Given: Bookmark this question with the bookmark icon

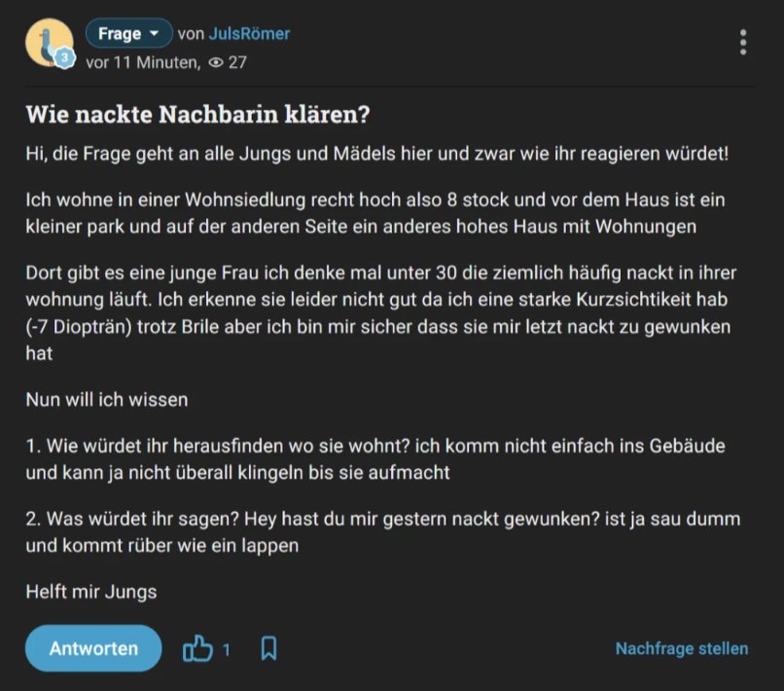Looking at the screenshot, I should 269,648.
